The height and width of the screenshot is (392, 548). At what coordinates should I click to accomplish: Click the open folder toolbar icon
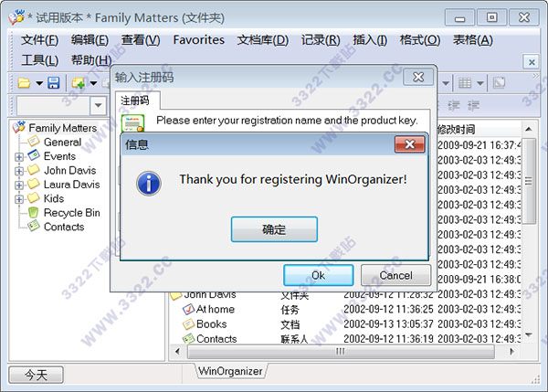tap(24, 83)
